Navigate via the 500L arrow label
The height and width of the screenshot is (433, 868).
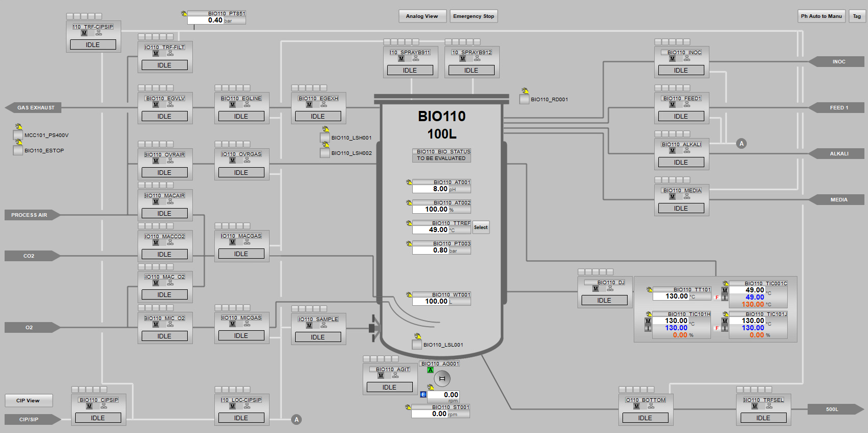coord(836,409)
